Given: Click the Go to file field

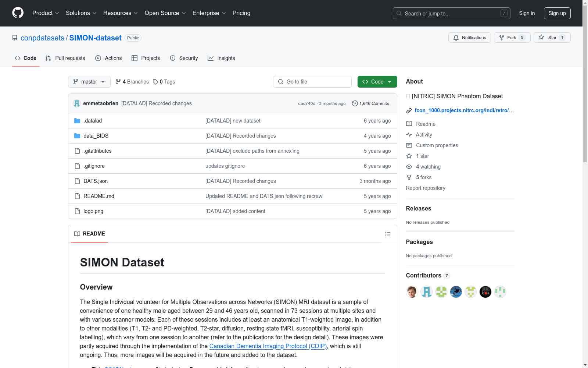Looking at the screenshot, I should click(x=312, y=82).
